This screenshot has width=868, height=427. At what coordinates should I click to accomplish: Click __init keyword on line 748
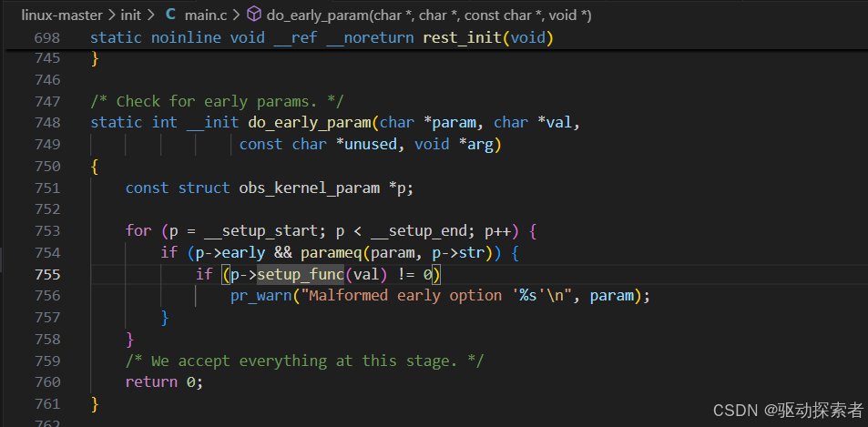pyautogui.click(x=212, y=122)
